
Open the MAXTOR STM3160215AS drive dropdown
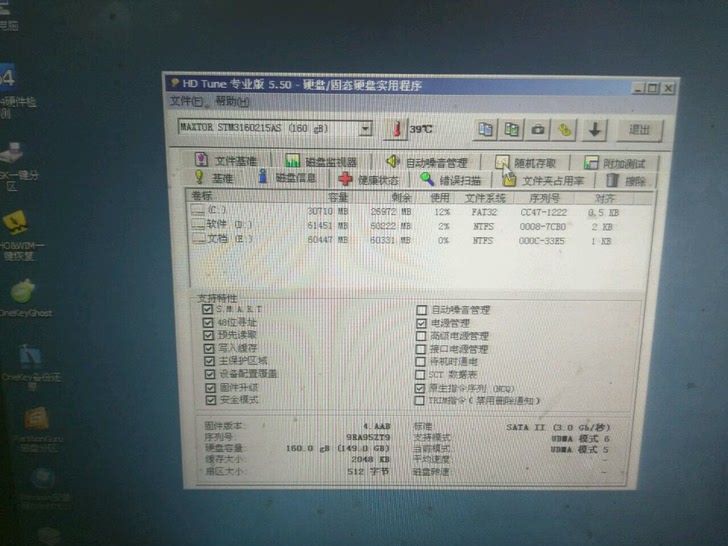point(365,128)
